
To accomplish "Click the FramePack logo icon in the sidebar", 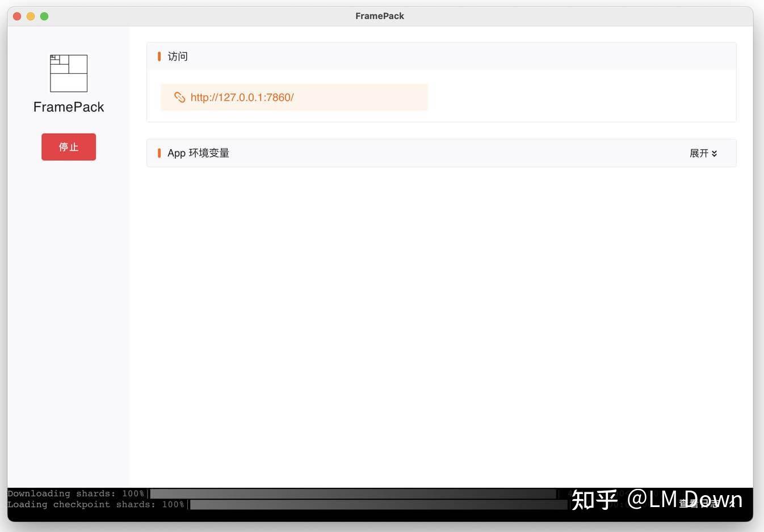I will coord(69,73).
